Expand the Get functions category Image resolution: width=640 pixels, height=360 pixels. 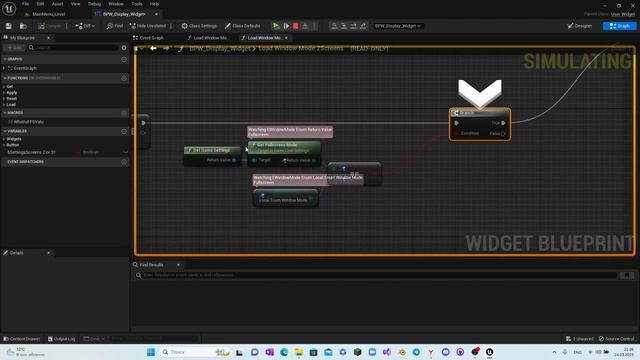(x=4, y=87)
